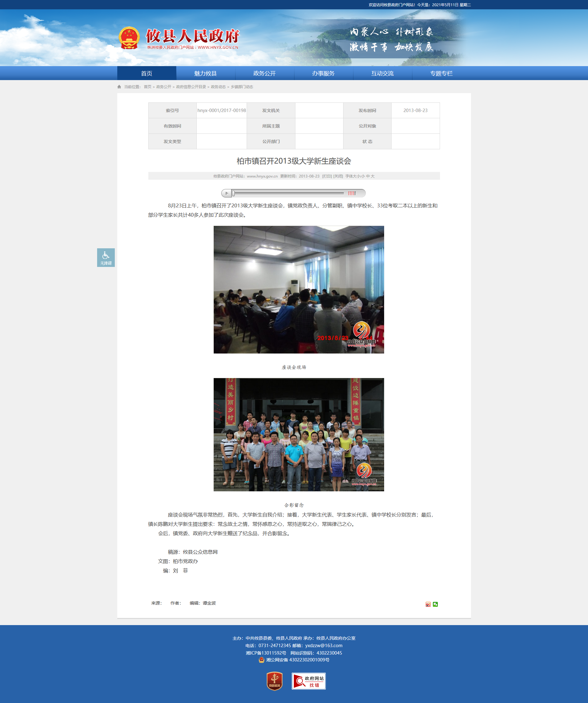Click the [打印] print link
This screenshot has height=703, width=588.
coord(327,176)
